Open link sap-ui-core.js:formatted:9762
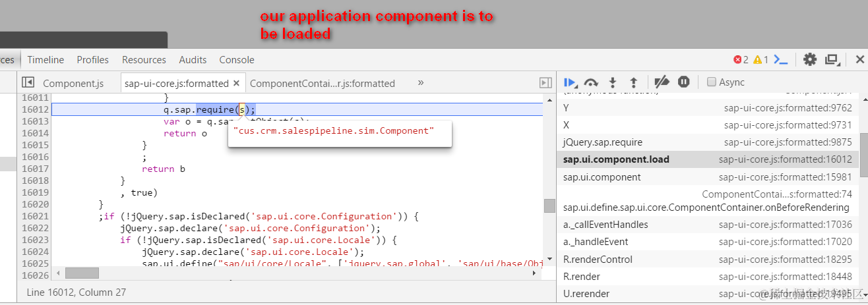This screenshot has height=305, width=868. 788,107
